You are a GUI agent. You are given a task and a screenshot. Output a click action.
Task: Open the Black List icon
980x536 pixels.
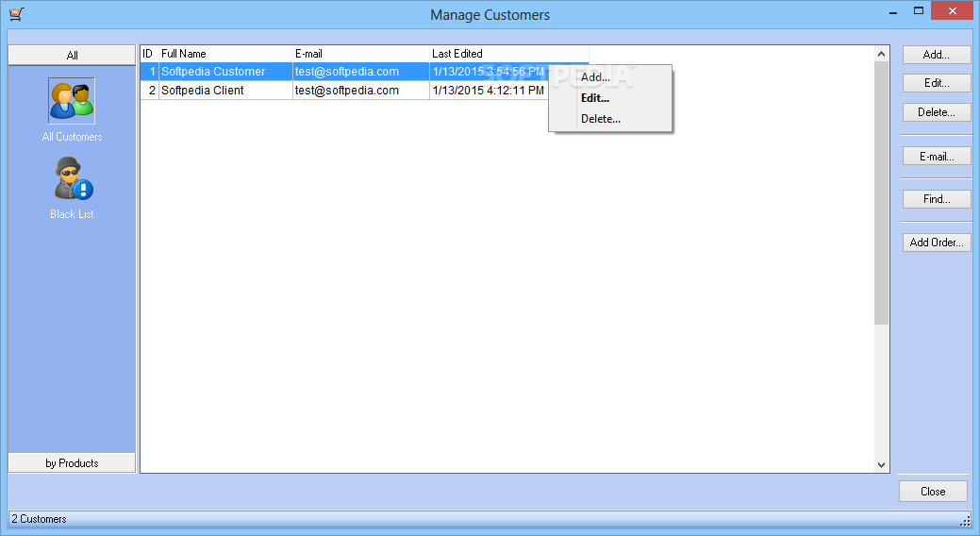click(x=72, y=179)
